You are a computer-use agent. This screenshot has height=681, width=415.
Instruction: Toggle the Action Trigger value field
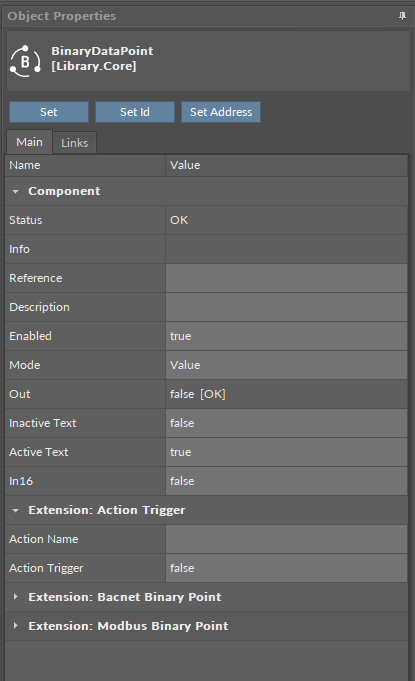[286, 568]
